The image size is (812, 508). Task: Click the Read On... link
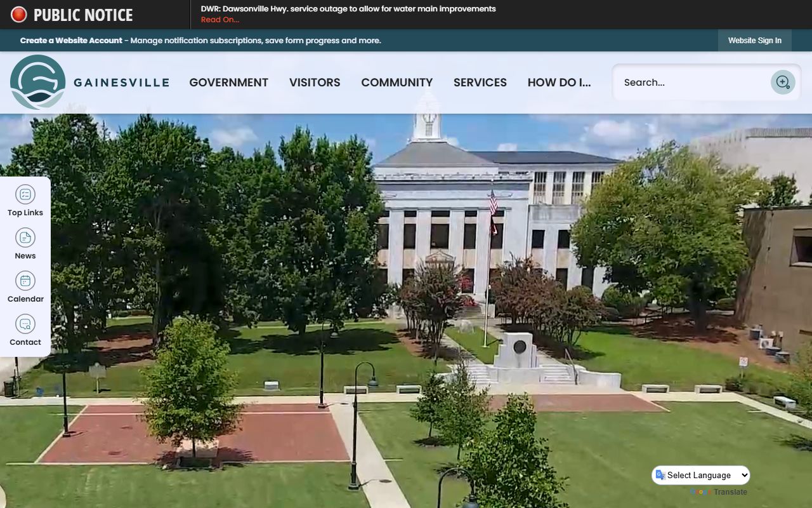pos(220,20)
